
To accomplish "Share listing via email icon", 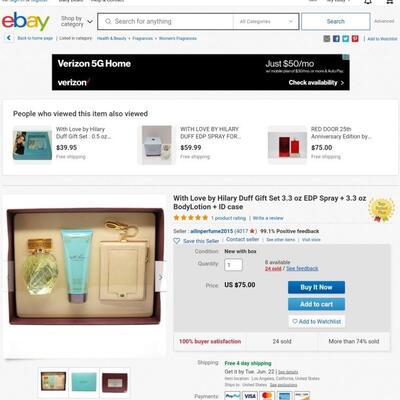I will pos(327,39).
